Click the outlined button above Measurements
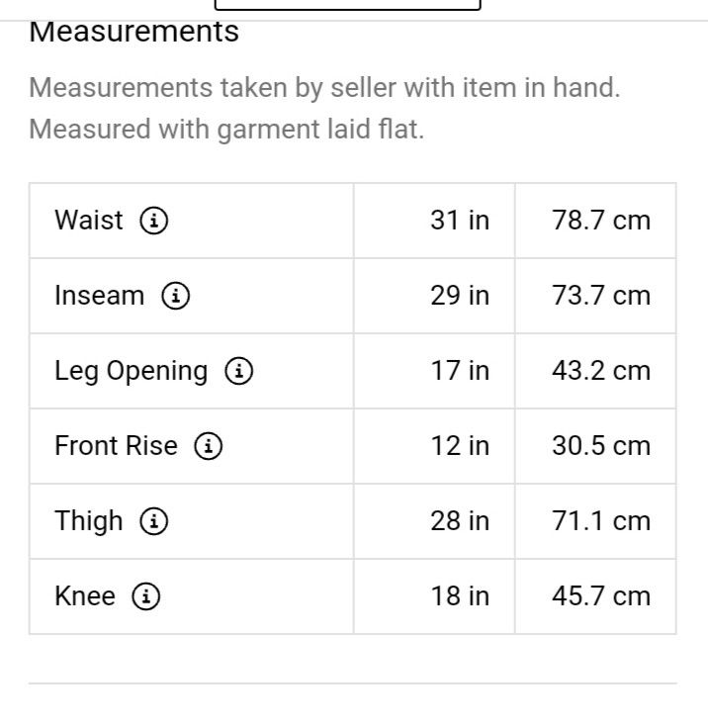 (347, 5)
